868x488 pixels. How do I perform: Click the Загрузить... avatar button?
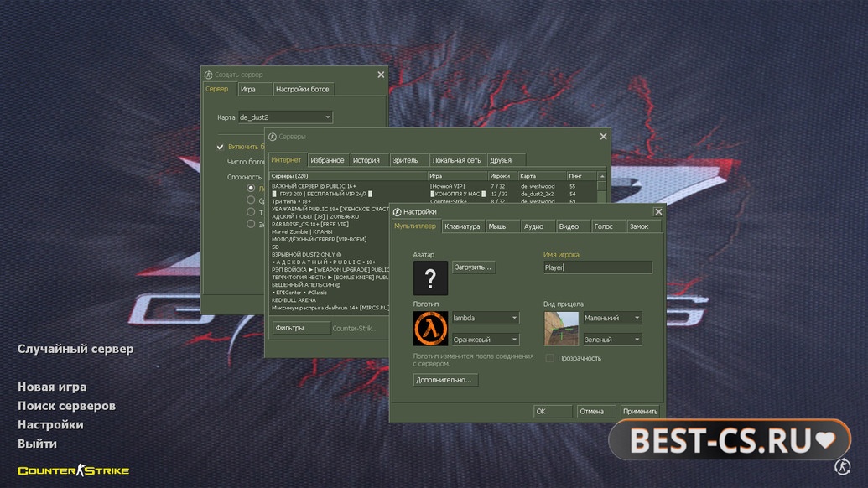coord(473,267)
